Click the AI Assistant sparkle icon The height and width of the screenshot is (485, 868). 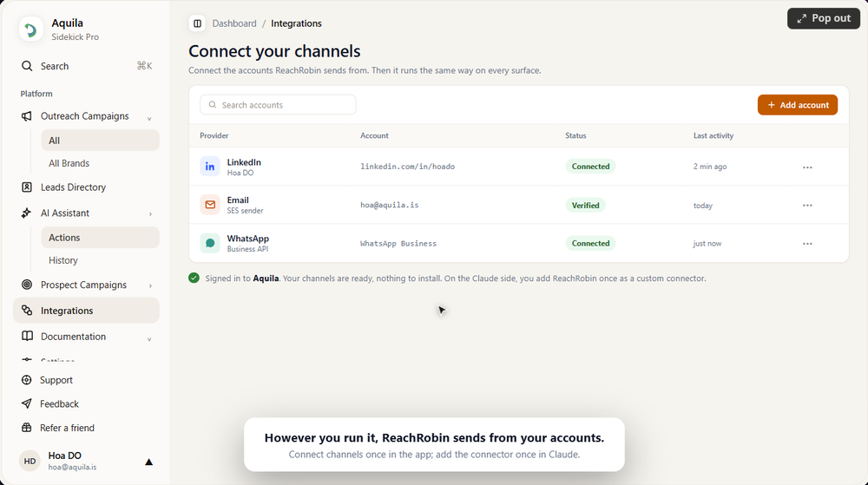click(27, 213)
